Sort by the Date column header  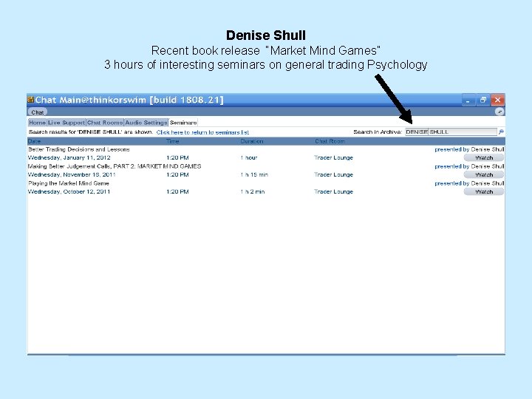[34, 141]
